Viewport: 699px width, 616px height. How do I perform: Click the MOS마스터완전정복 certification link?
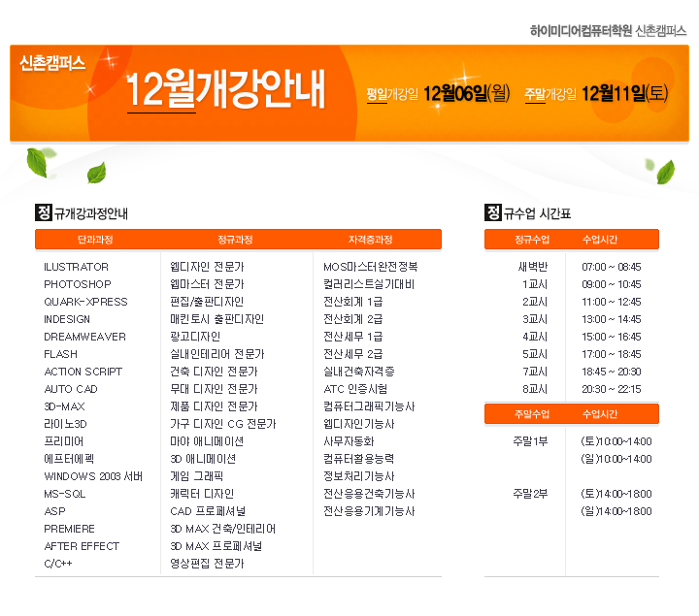pos(370,267)
